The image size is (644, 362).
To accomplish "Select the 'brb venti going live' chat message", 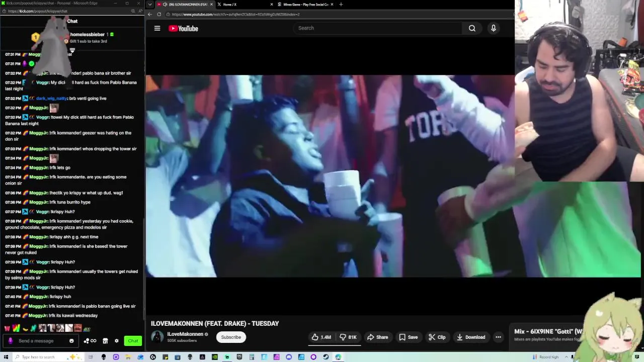I will pos(88,99).
